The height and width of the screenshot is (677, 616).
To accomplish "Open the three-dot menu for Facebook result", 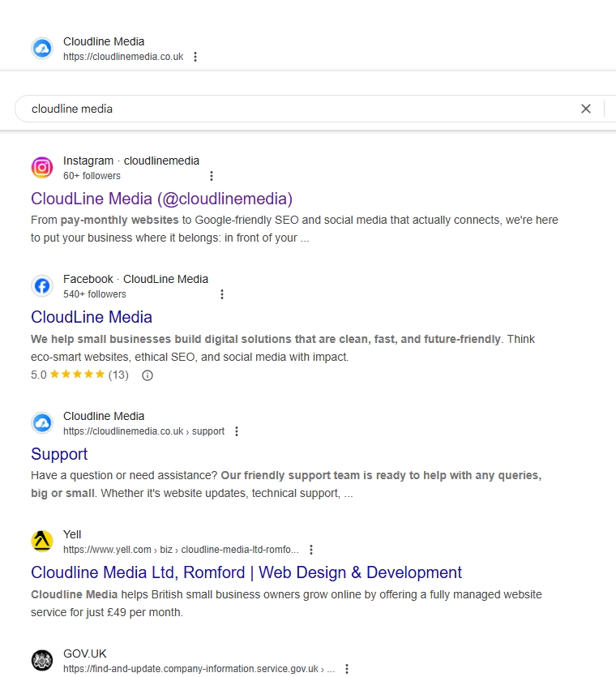I will tap(222, 294).
